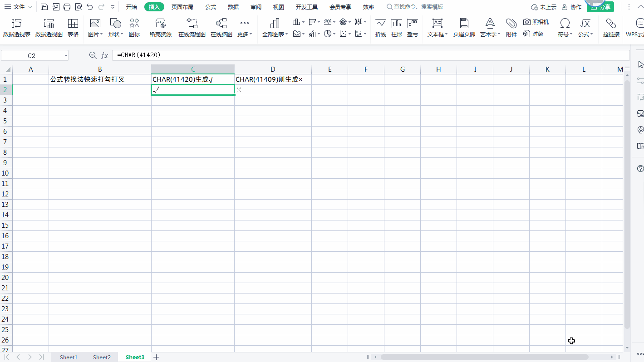Open Docer resources (稻壳资源)

[161, 28]
